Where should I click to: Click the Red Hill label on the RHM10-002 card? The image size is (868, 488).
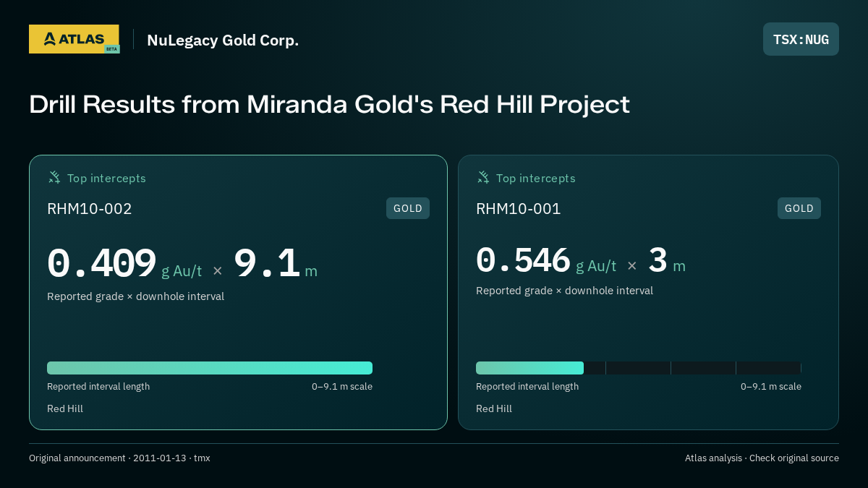65,408
